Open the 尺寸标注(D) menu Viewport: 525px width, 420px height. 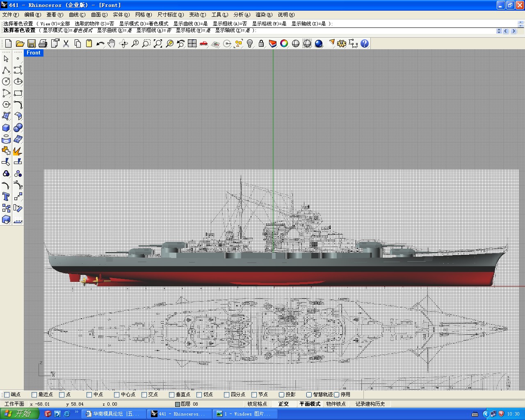pos(171,15)
